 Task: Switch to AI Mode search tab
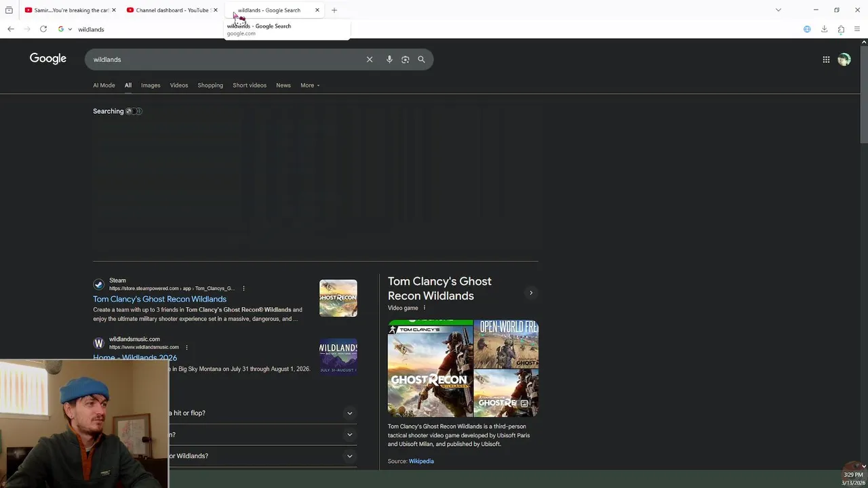pos(104,85)
